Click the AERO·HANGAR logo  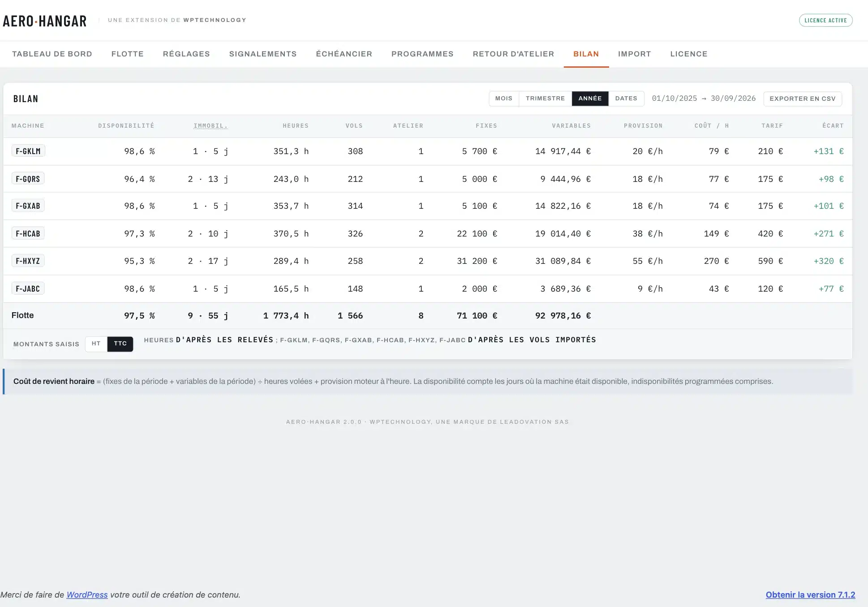point(45,21)
